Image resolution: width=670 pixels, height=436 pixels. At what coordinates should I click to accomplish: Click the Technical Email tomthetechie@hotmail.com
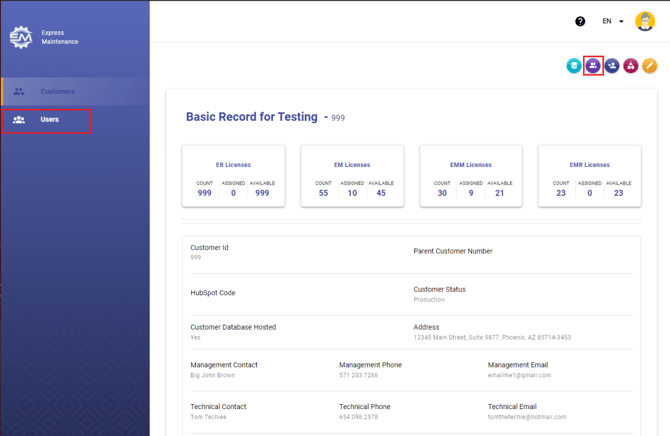[x=527, y=417]
